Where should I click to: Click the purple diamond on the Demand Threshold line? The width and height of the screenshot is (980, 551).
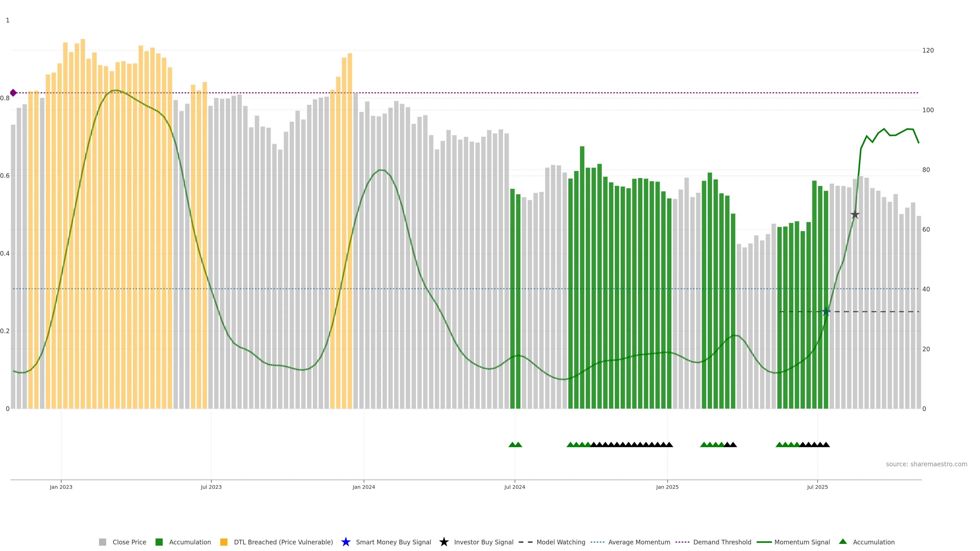pos(13,93)
